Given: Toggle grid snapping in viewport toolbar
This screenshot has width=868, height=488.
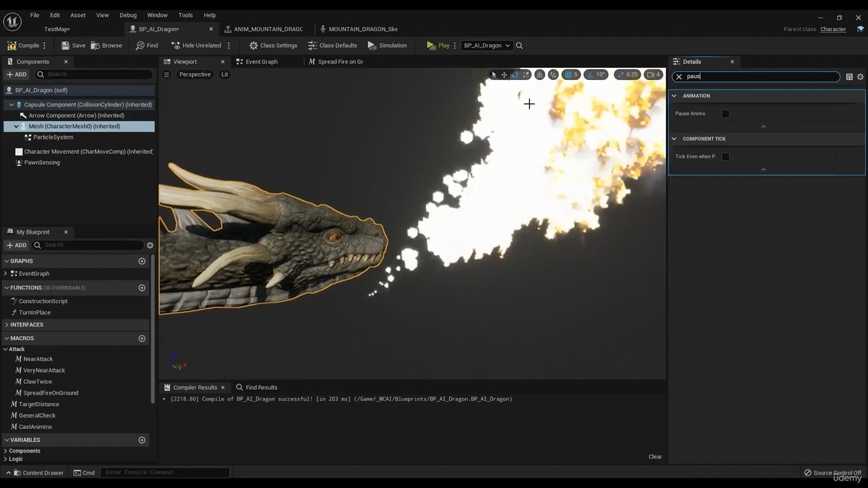Looking at the screenshot, I should pos(568,75).
